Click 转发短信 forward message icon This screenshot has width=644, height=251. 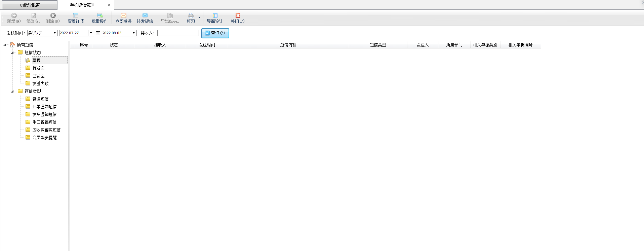(x=145, y=15)
